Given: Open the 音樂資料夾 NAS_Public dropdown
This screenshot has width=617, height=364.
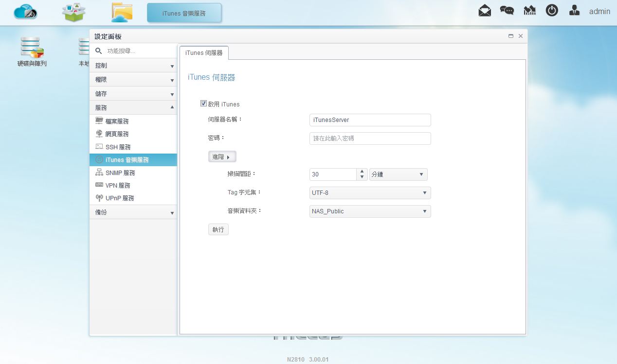Looking at the screenshot, I should click(370, 211).
